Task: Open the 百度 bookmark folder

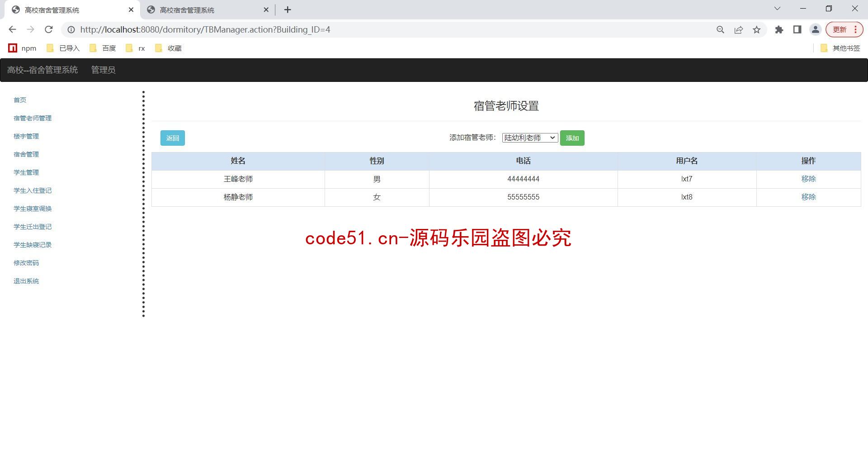Action: tap(103, 48)
